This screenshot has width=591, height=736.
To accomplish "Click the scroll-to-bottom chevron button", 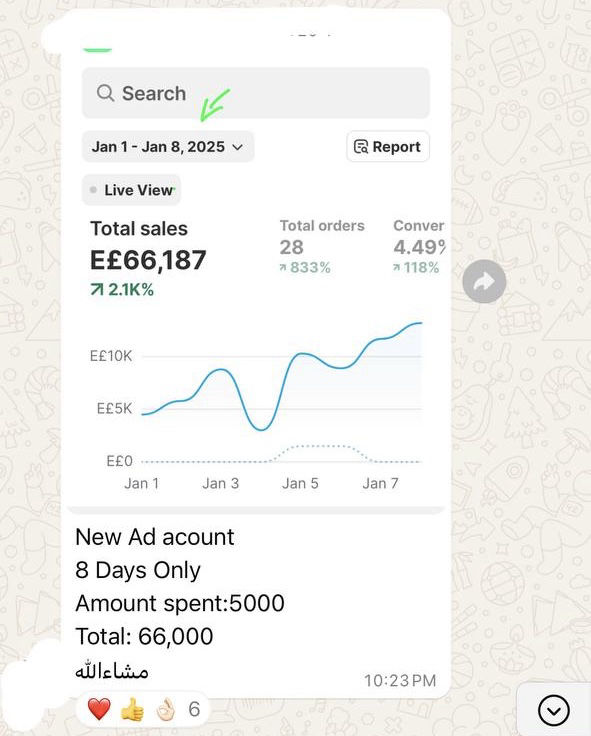I will coord(554,710).
